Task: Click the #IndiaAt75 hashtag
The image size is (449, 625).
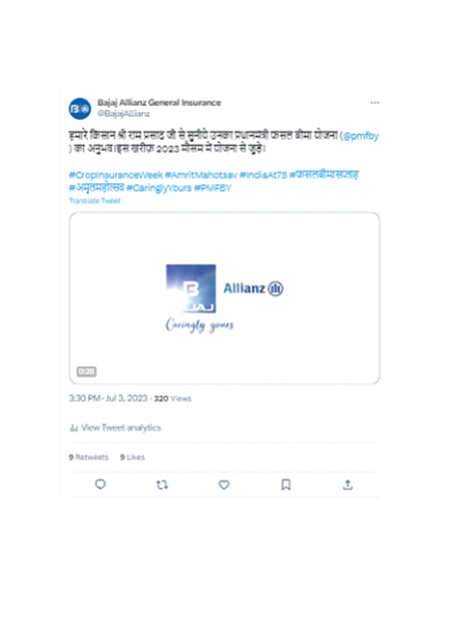Action: coord(263,175)
